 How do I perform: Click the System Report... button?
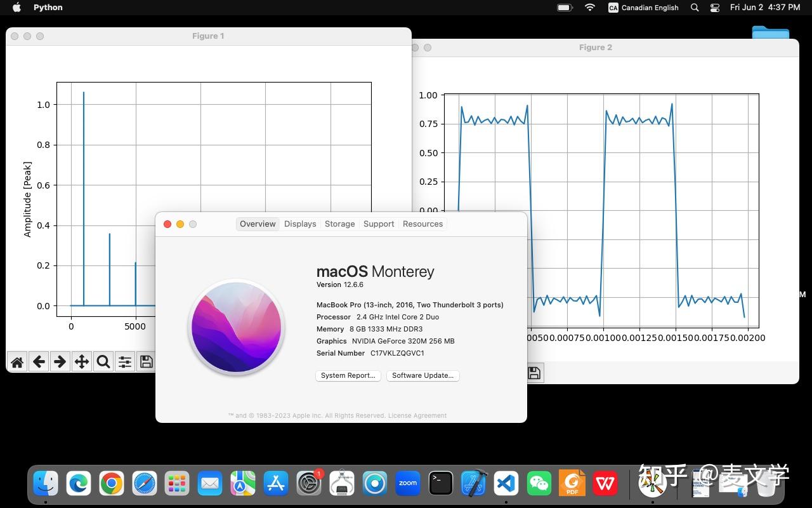(x=348, y=376)
